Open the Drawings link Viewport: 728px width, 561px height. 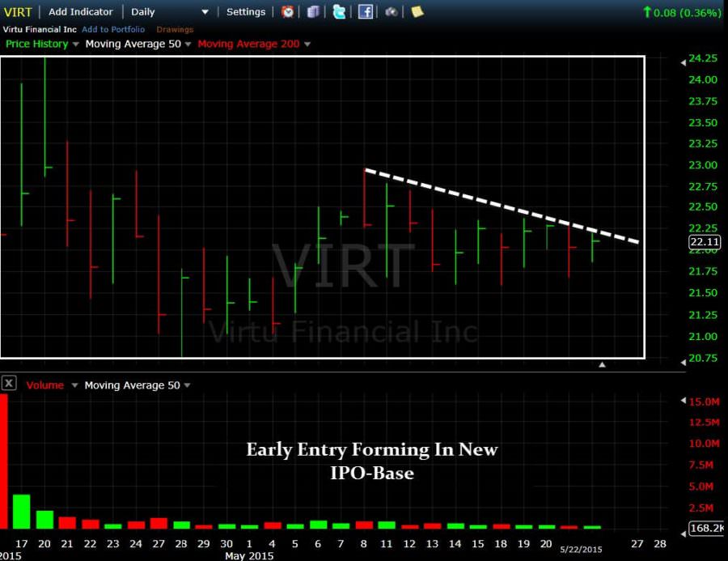click(175, 29)
